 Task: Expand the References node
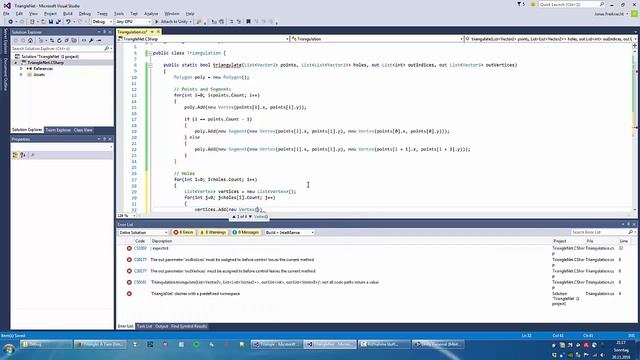(x=21, y=69)
